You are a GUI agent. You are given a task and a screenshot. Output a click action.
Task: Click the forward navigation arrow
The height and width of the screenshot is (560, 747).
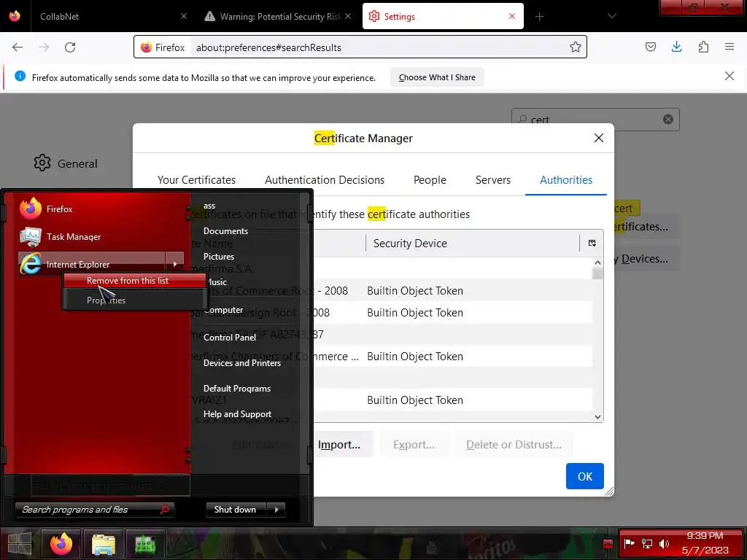44,47
